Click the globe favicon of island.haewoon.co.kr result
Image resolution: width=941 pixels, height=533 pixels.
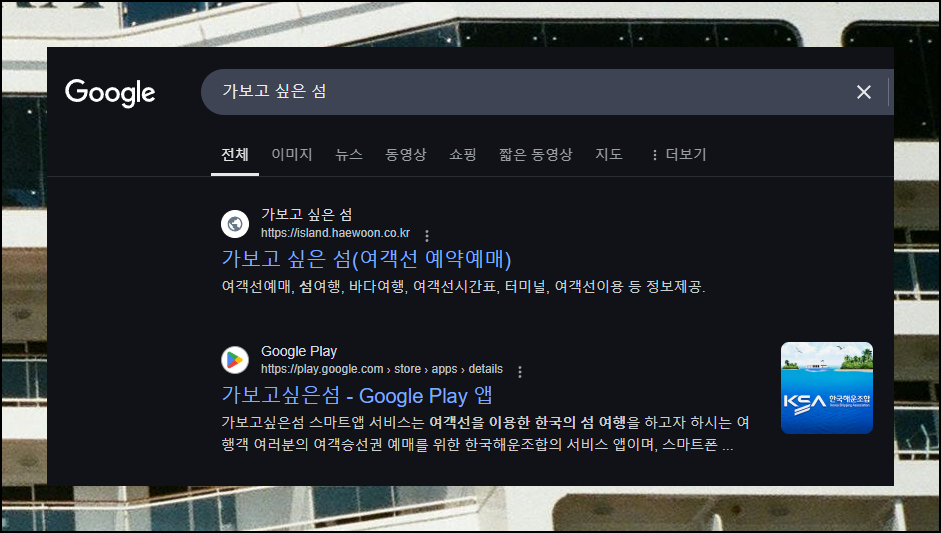point(235,224)
